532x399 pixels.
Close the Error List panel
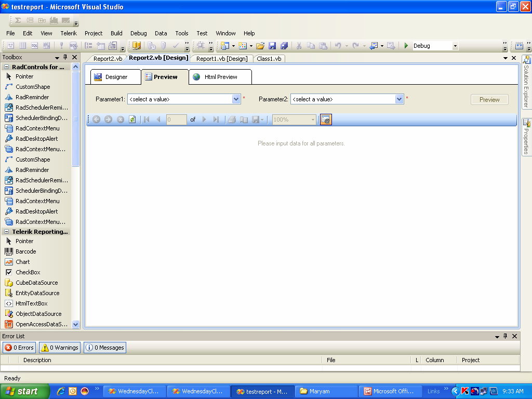point(514,336)
